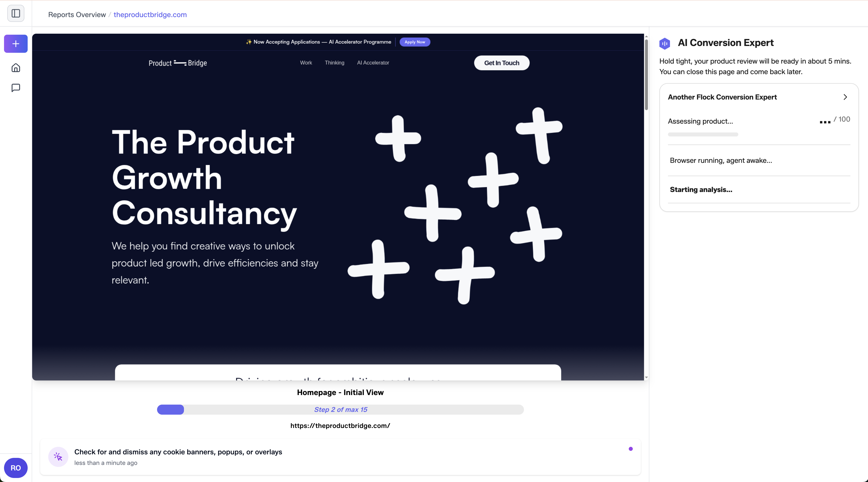Select Work in the site navigation
Viewport: 868px width, 482px height.
point(306,63)
